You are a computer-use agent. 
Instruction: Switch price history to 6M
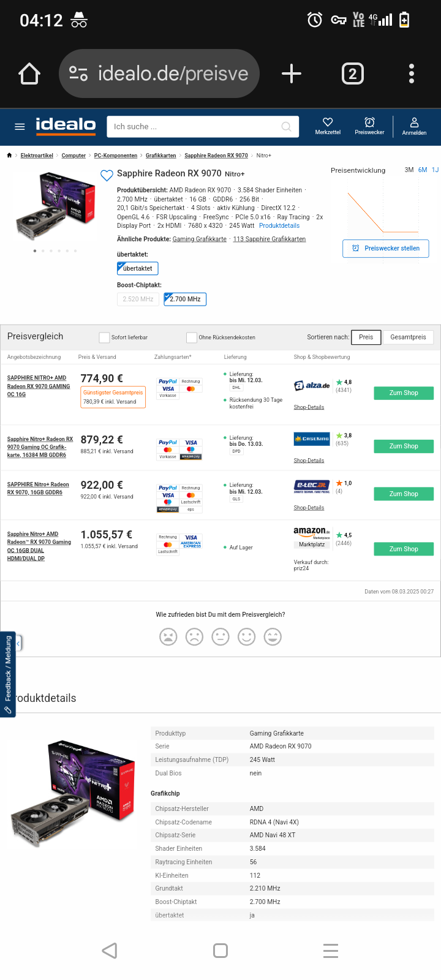(x=423, y=170)
